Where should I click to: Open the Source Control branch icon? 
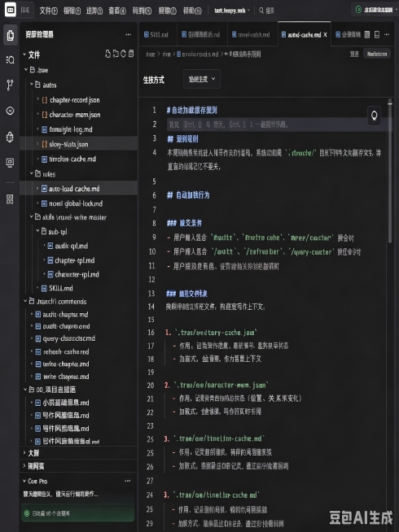click(x=11, y=85)
